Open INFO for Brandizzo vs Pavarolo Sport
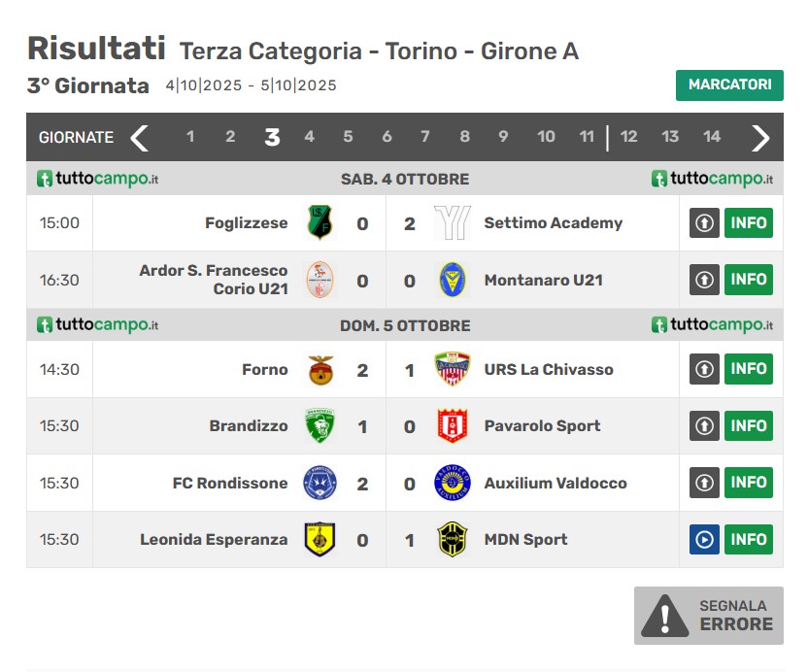Image resolution: width=808 pixels, height=672 pixels. tap(749, 425)
